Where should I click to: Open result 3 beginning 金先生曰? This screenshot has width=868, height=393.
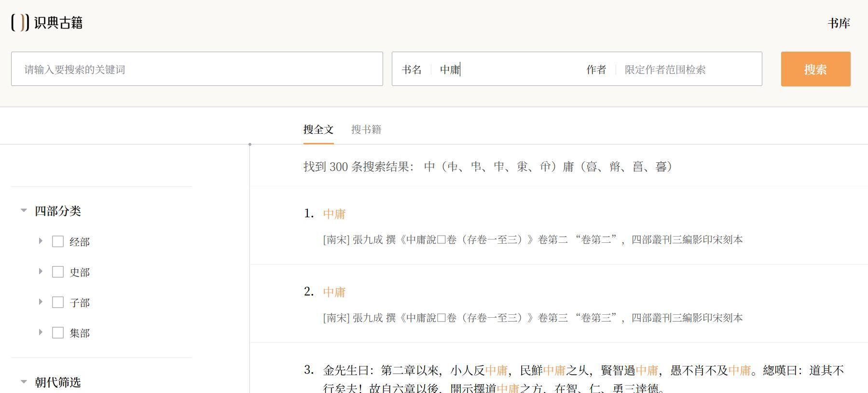(x=583, y=379)
